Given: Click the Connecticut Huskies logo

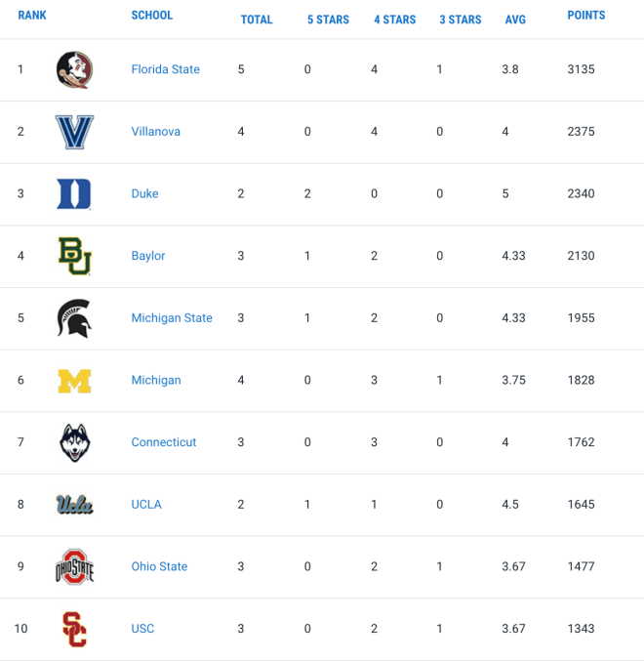Looking at the screenshot, I should [x=74, y=442].
